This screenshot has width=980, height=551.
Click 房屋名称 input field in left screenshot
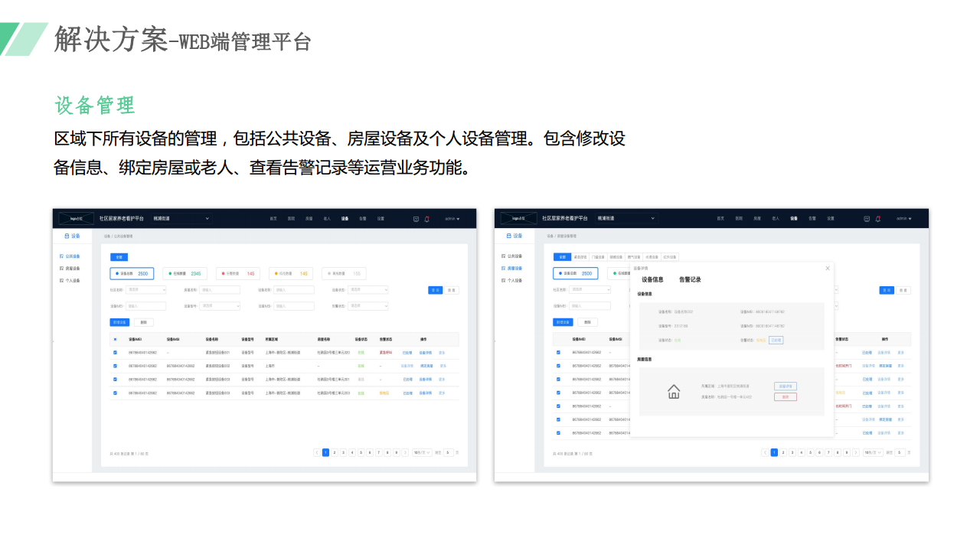point(220,290)
